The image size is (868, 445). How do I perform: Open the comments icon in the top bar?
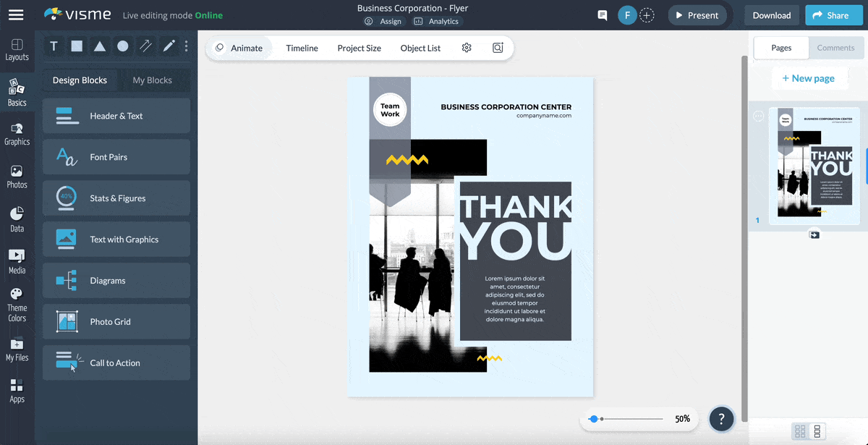[602, 14]
